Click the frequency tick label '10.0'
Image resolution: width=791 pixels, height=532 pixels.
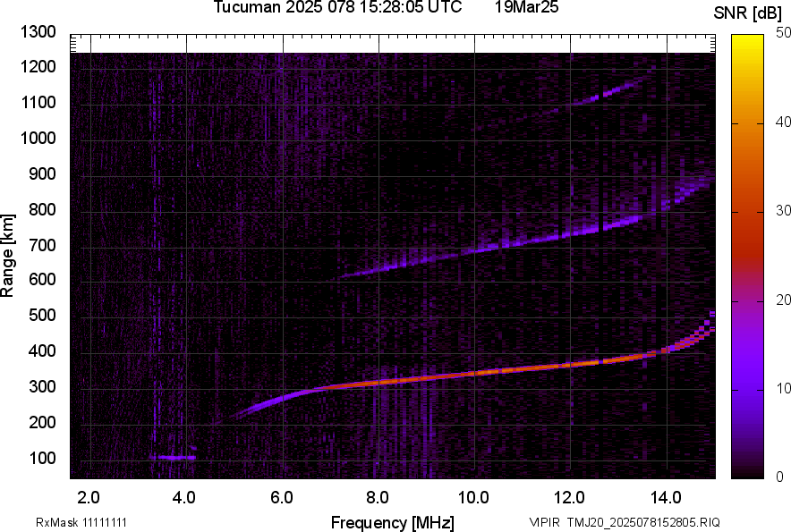coord(473,498)
